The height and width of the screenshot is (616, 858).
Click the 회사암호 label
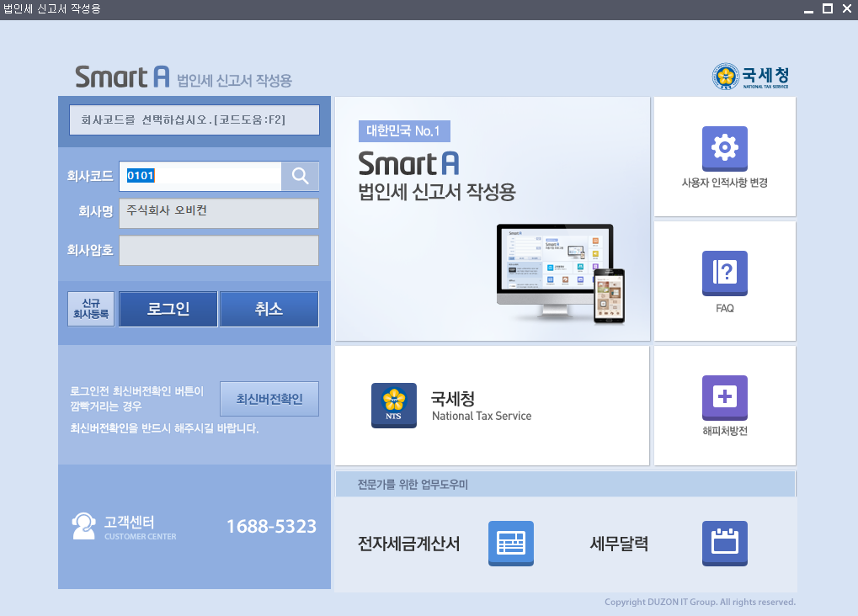pos(90,251)
